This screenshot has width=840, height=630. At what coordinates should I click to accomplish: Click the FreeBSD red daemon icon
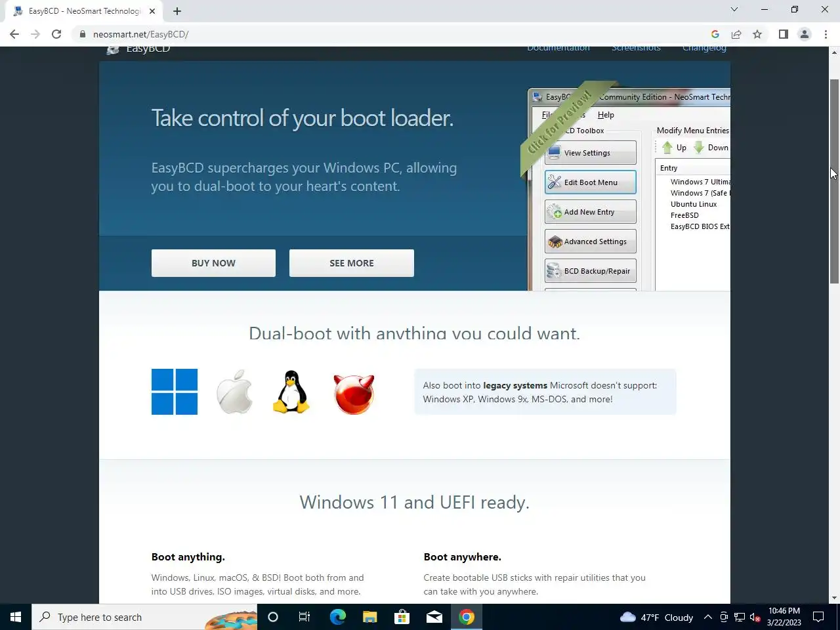pos(354,394)
